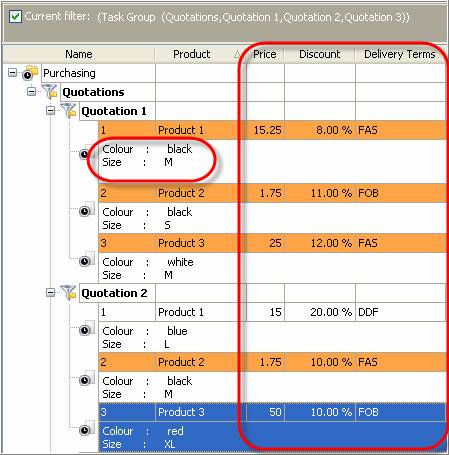Viewport: 449px width, 455px height.
Task: Click task clock icon beside red XL item
Action: (87, 429)
